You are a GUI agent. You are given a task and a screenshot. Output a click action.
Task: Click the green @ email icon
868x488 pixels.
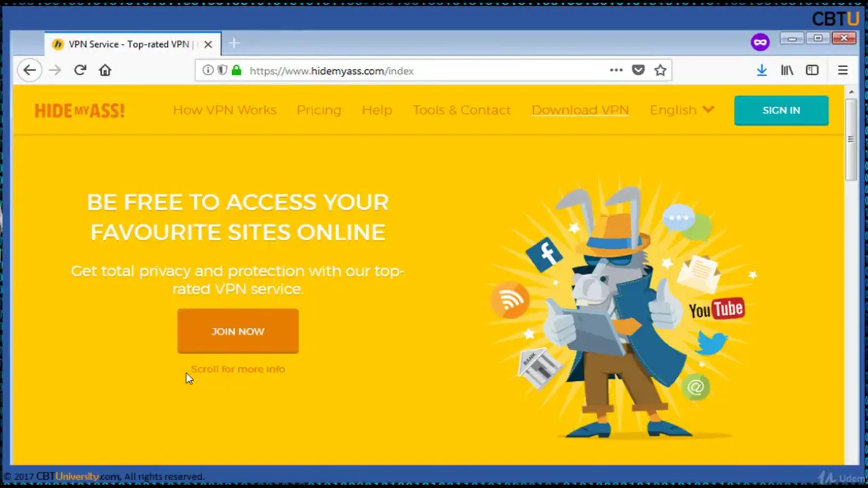click(x=696, y=387)
